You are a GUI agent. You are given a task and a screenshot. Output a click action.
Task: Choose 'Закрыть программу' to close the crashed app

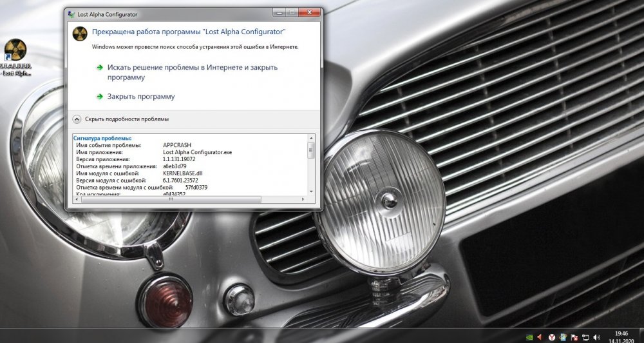tap(141, 97)
